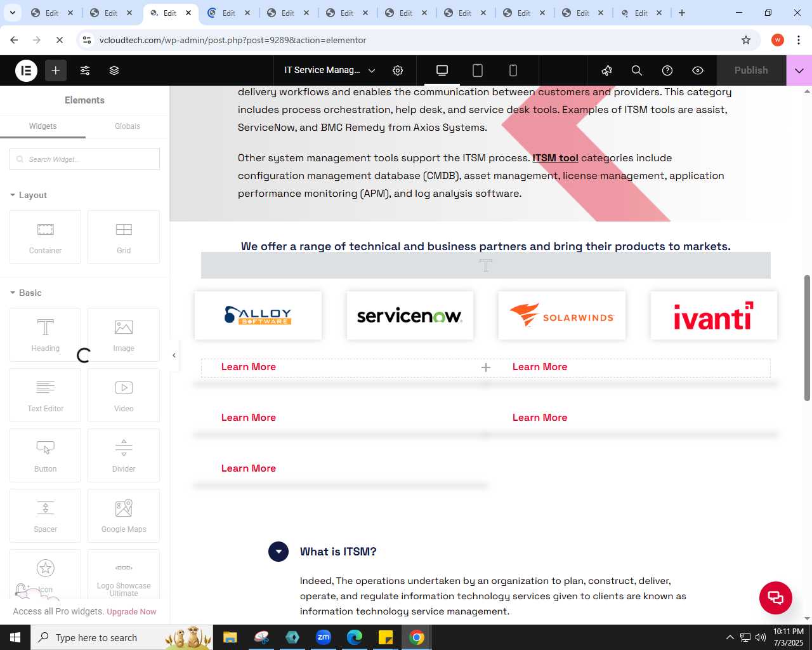This screenshot has height=650, width=812.
Task: Open a new browser tab
Action: (682, 13)
